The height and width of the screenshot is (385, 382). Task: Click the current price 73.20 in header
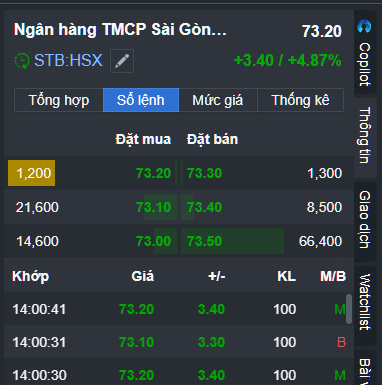[322, 31]
